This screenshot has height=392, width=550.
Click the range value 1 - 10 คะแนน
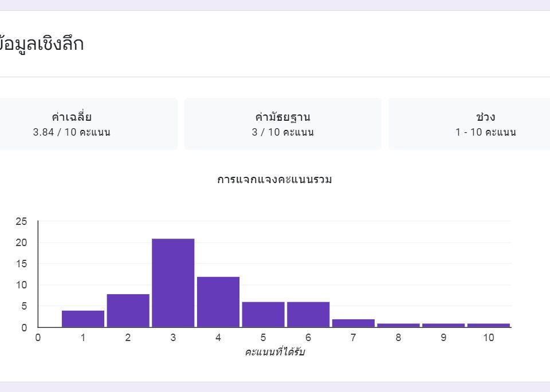(x=486, y=132)
